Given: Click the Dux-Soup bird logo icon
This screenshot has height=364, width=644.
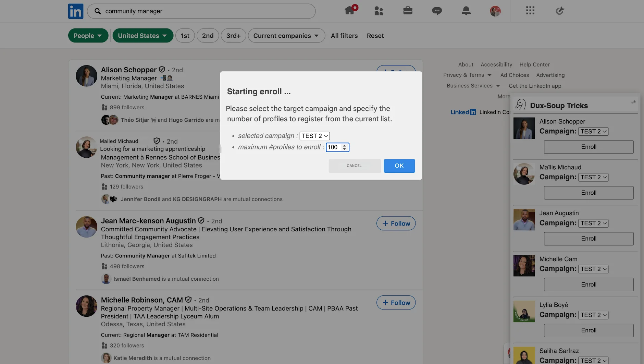Looking at the screenshot, I should point(520,104).
